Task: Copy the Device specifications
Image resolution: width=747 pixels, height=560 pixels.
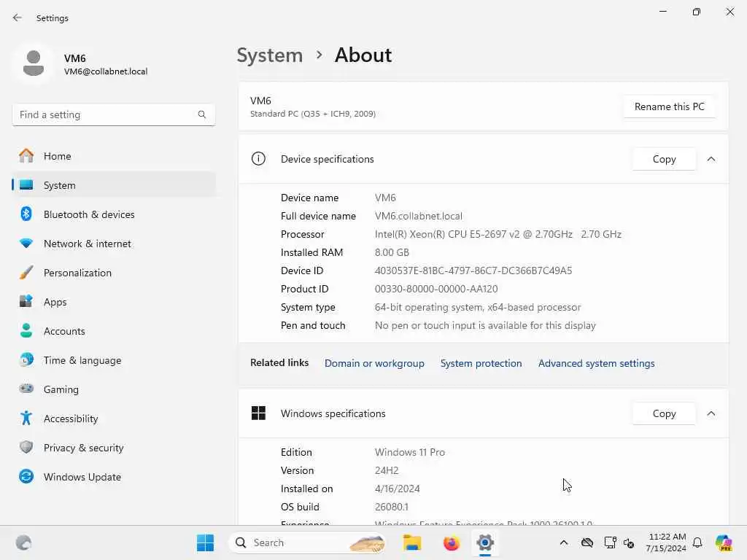Action: 664,158
